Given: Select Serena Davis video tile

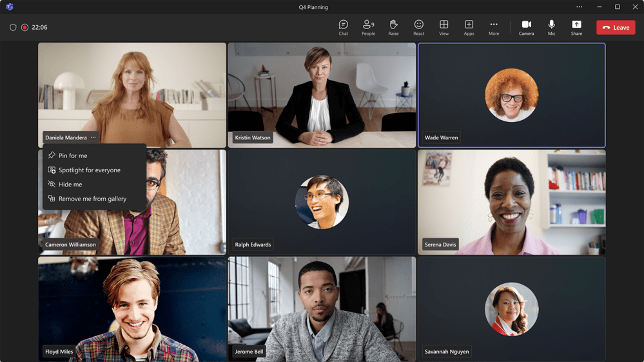Looking at the screenshot, I should [x=511, y=202].
